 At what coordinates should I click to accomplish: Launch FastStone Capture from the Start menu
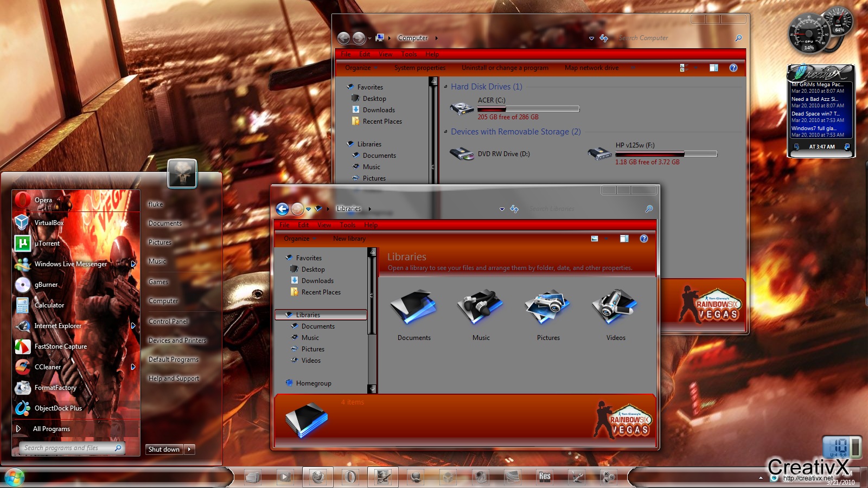pos(60,346)
